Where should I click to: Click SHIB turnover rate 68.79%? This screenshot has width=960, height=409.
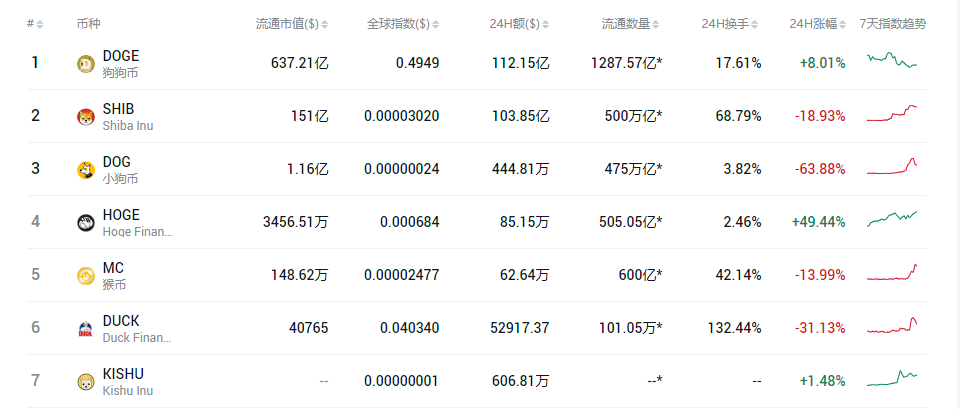coord(738,116)
